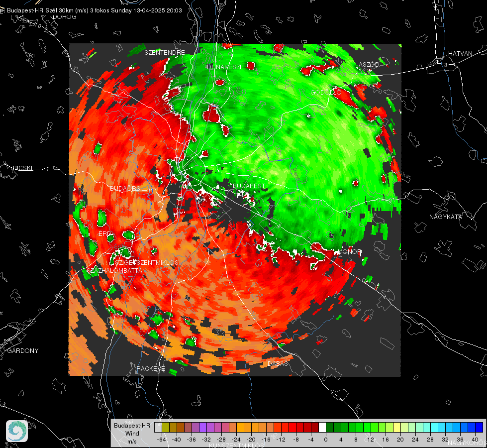The image size is (487, 448).
Task: Click the GÖDÖLLŐ label on the radar
Action: tap(326, 92)
